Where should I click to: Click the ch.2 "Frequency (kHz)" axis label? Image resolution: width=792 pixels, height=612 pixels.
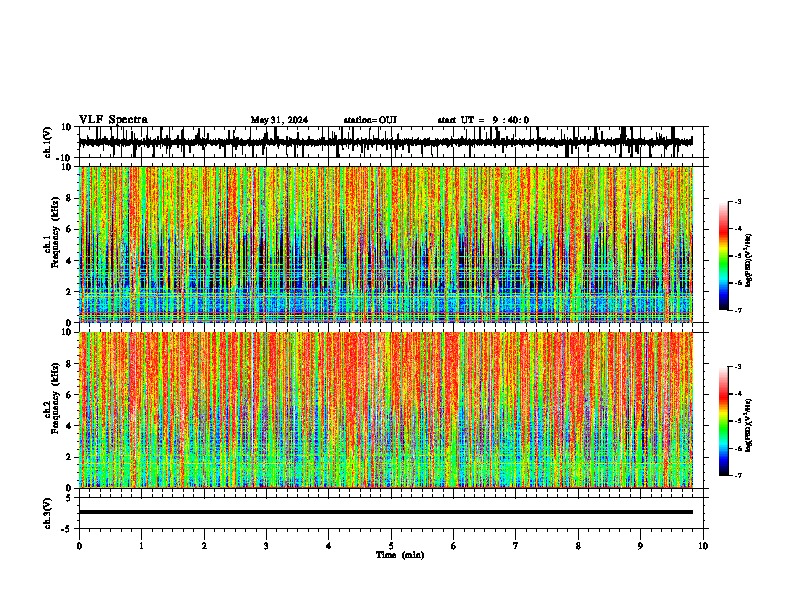point(55,398)
